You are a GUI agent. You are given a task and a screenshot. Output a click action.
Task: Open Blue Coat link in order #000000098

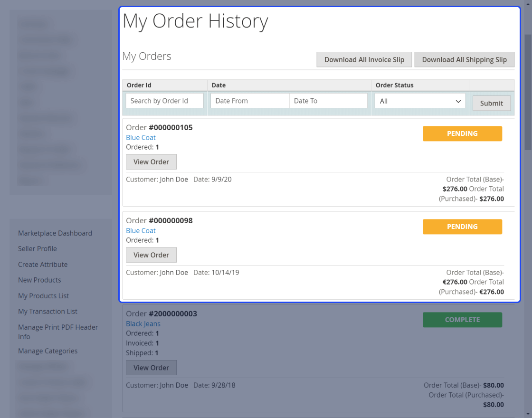point(141,231)
